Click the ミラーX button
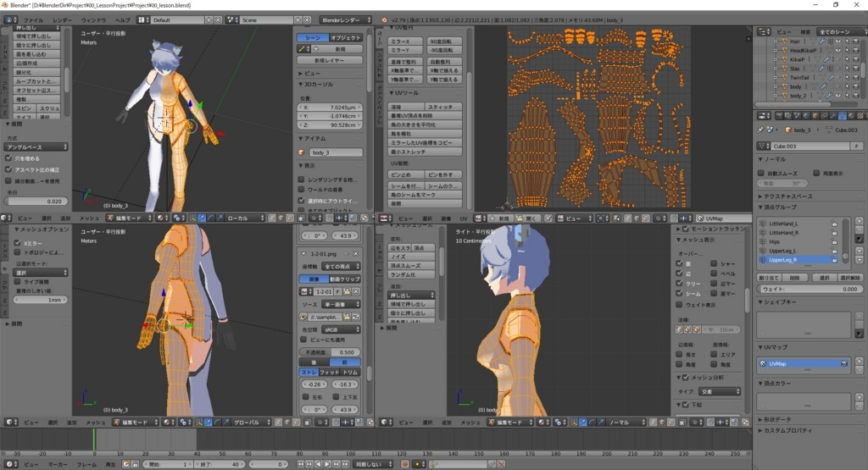Image resolution: width=868 pixels, height=470 pixels. pyautogui.click(x=405, y=41)
